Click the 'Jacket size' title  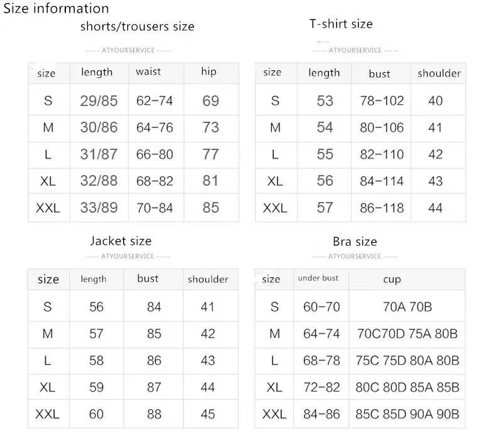coord(121,241)
